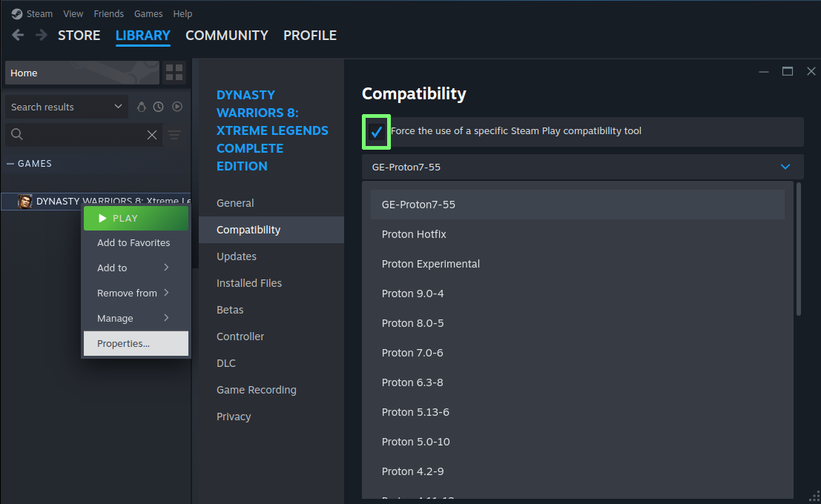Click the Steam logo icon in menu bar
Viewport: 821px width, 504px height.
17,13
